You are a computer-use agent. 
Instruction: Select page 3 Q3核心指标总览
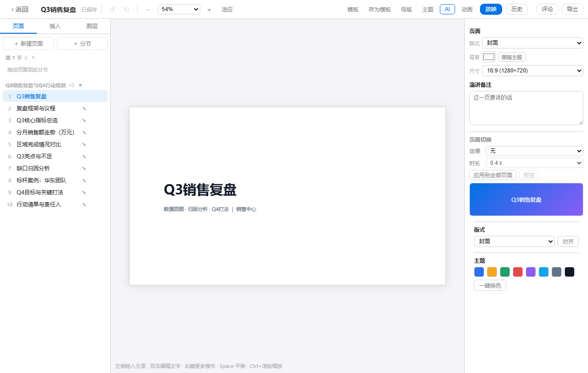coord(55,120)
